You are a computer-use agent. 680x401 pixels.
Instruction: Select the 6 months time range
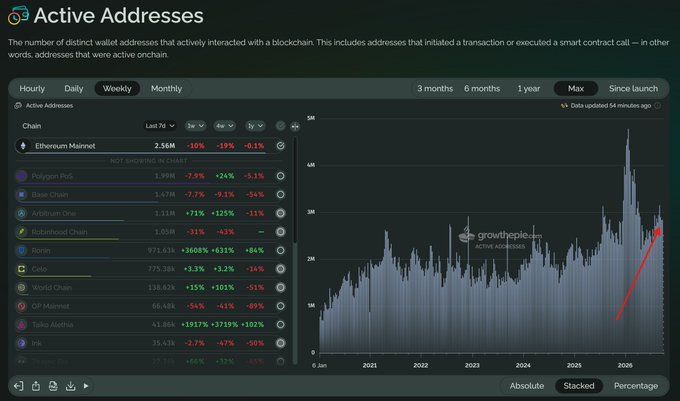(x=482, y=88)
